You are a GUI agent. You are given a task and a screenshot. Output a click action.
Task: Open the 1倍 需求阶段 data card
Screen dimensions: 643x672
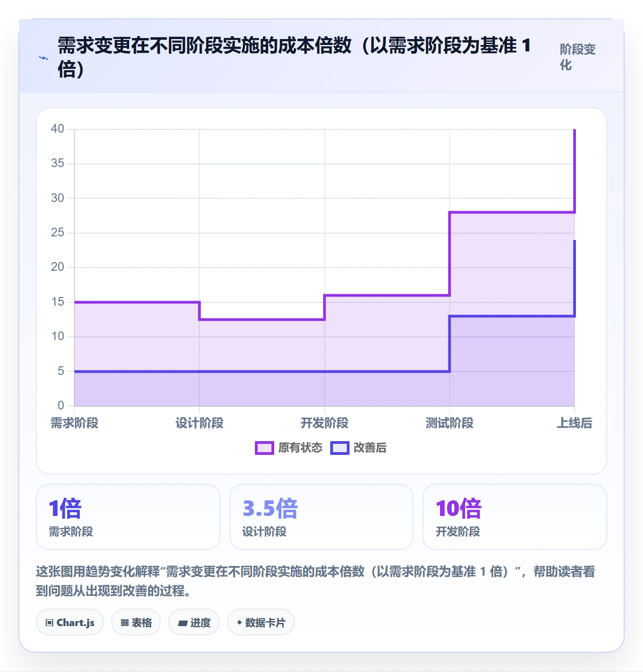click(x=128, y=517)
